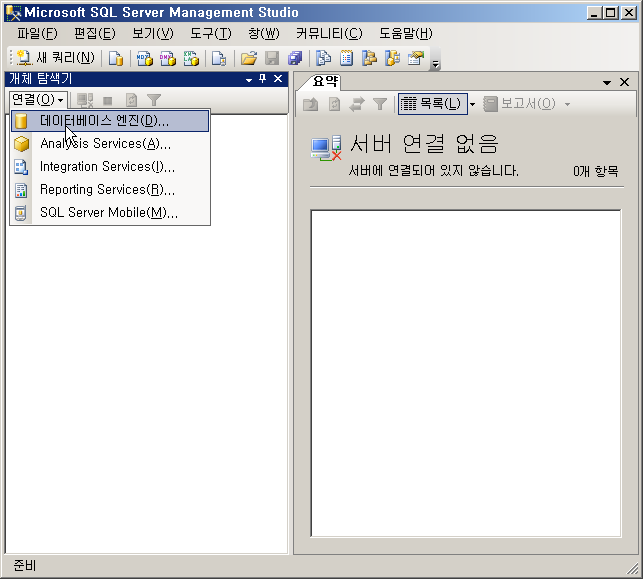Click the Save floppy disk icon
Image resolution: width=643 pixels, height=579 pixels.
pyautogui.click(x=272, y=58)
